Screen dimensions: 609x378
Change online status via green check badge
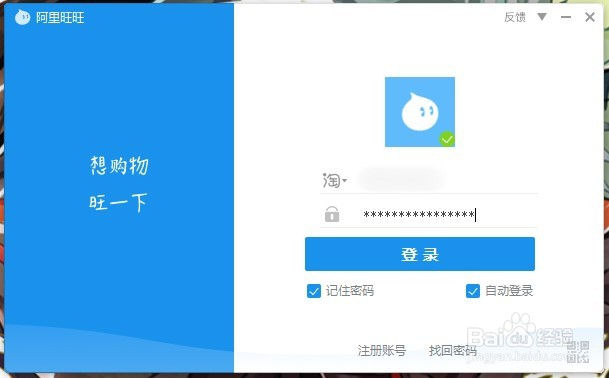(x=447, y=139)
